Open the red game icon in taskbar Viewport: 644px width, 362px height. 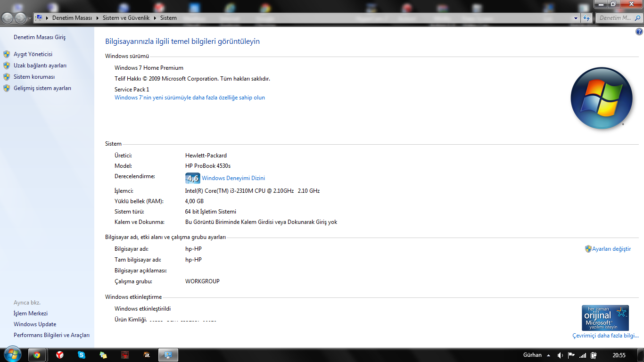point(125,355)
